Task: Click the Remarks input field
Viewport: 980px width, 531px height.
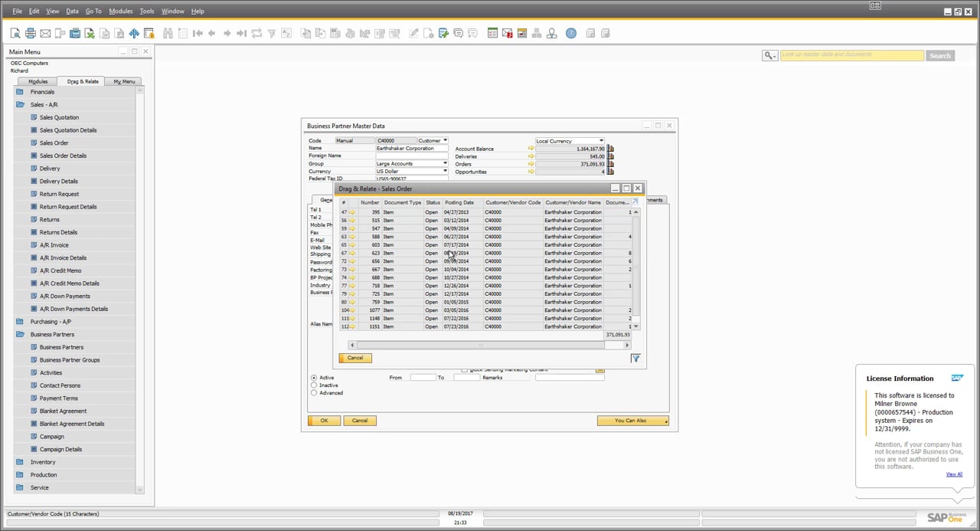Action: tap(570, 377)
